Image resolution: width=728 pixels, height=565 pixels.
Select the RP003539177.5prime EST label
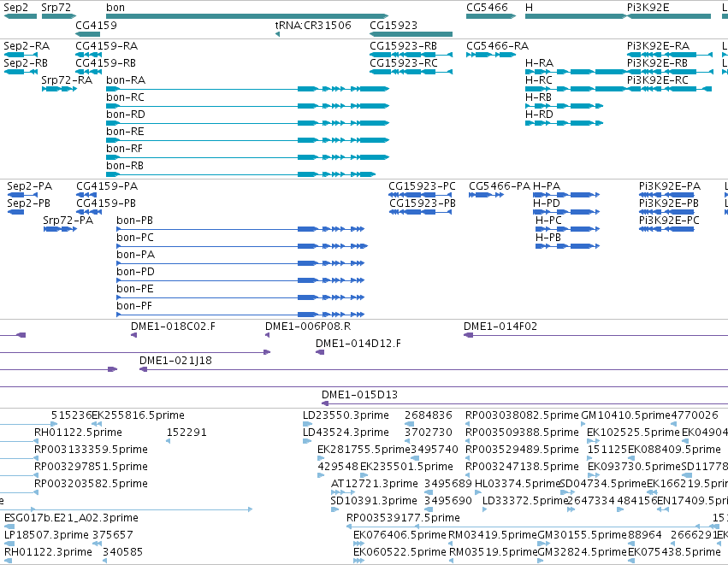[x=404, y=518]
